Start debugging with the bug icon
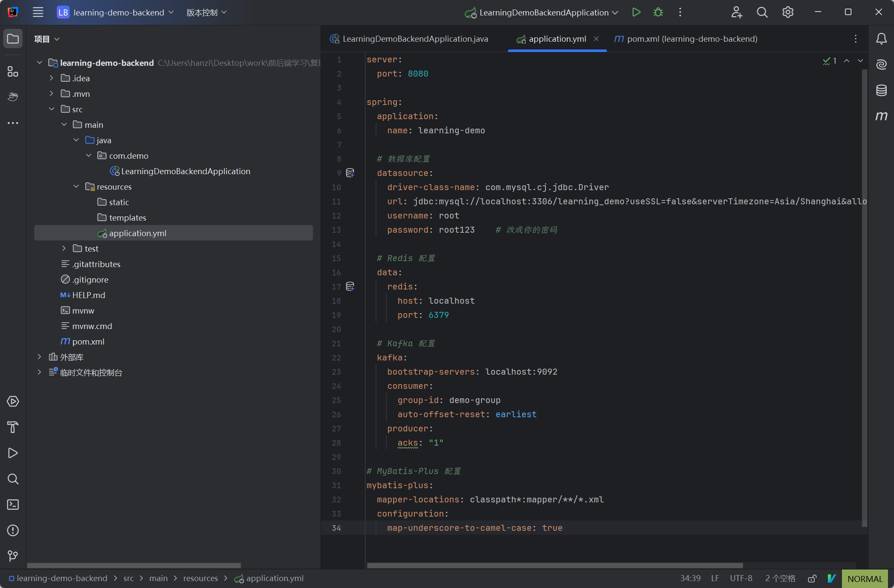This screenshot has width=894, height=588. [x=658, y=12]
